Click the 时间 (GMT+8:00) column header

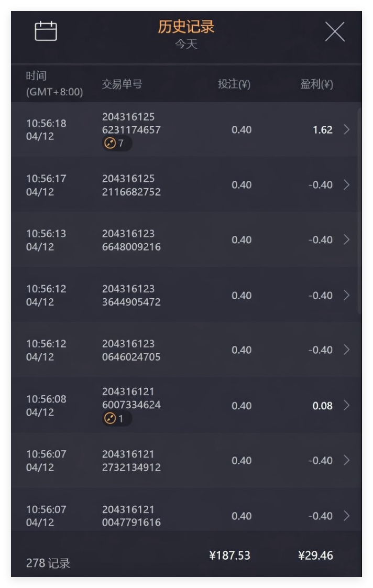click(54, 84)
